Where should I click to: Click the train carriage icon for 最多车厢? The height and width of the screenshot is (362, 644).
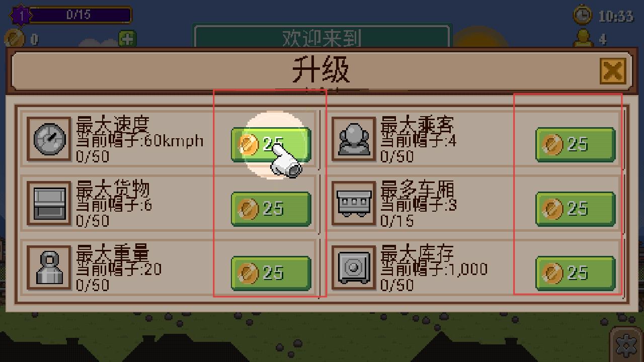point(354,203)
